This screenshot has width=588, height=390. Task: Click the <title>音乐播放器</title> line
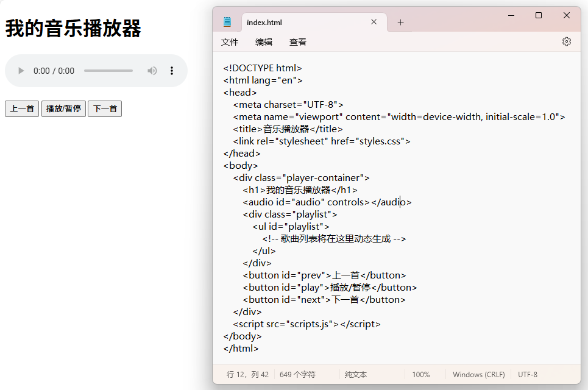[x=288, y=129]
